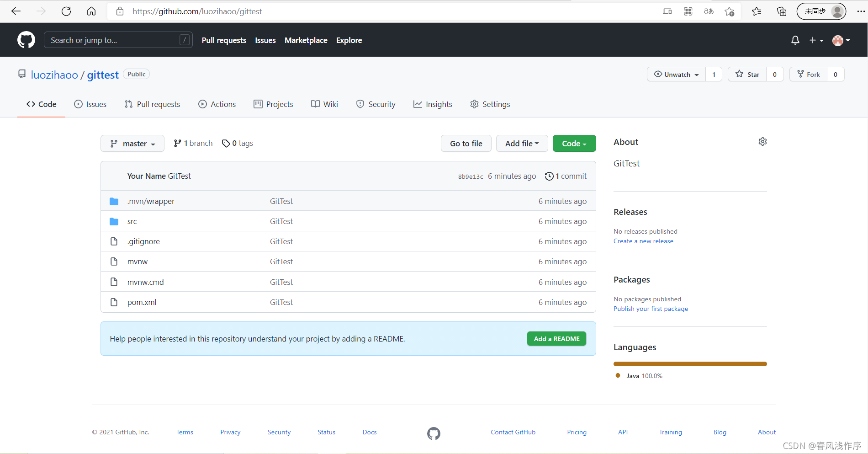
Task: Open the repository Pull requests tab
Action: pos(153,104)
